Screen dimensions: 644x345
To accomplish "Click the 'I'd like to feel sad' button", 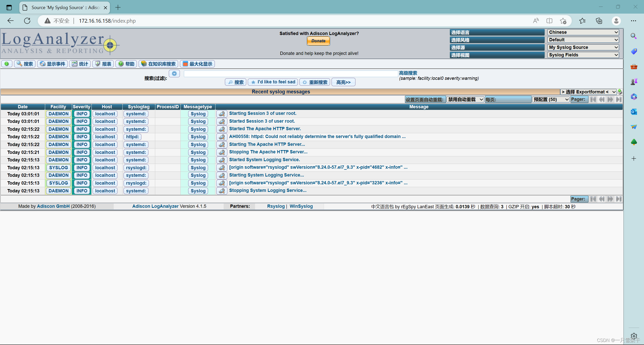I will click(x=273, y=82).
